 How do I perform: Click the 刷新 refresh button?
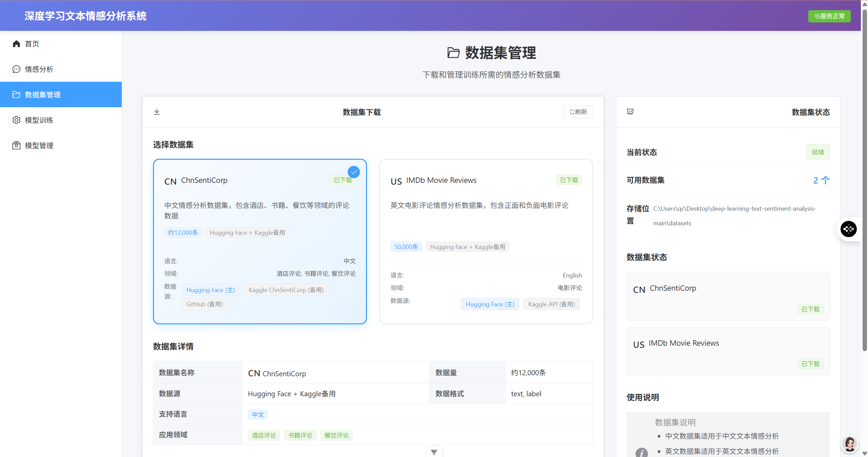click(578, 112)
